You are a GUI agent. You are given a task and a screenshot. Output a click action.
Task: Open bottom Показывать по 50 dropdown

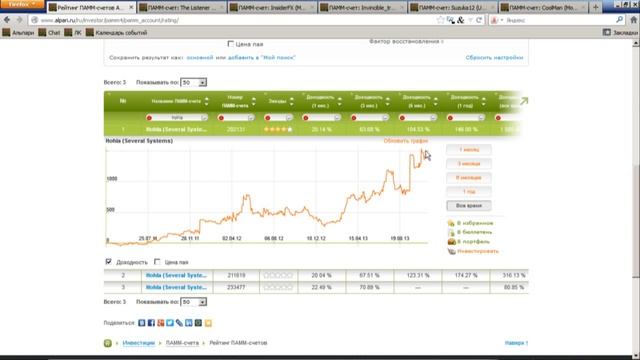click(193, 302)
